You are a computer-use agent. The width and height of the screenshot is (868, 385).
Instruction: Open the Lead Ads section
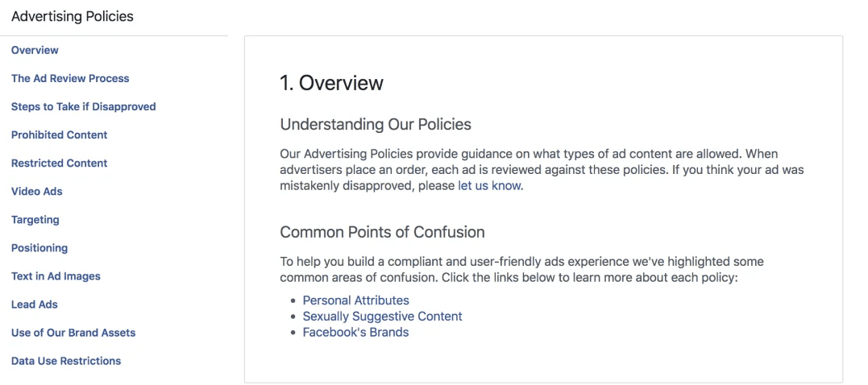coord(35,304)
